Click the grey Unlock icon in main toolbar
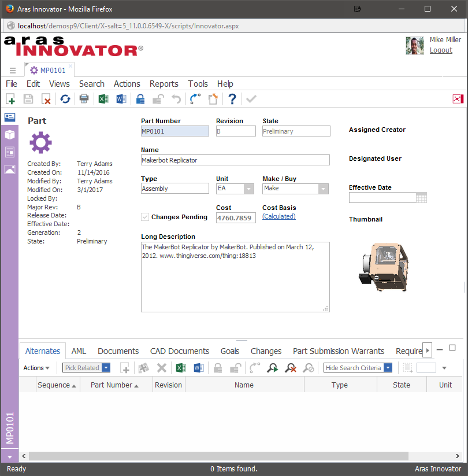Viewport: 468px width, 476px height. click(158, 99)
